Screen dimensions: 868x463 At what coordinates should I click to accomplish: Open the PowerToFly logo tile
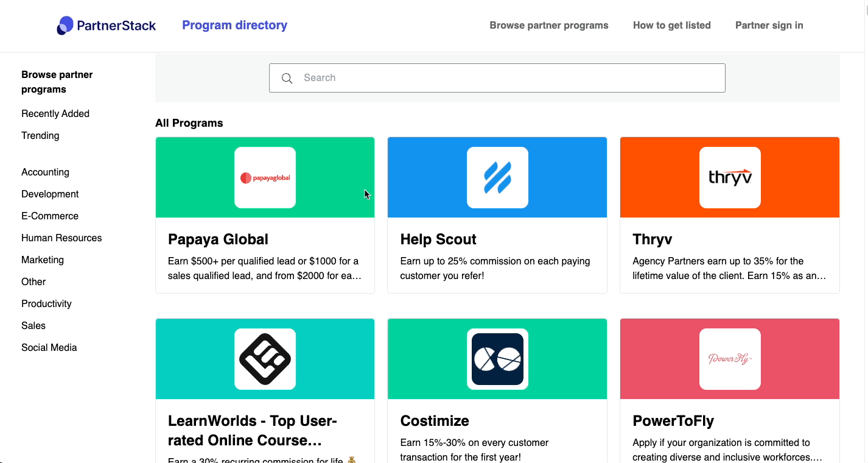[x=730, y=359]
